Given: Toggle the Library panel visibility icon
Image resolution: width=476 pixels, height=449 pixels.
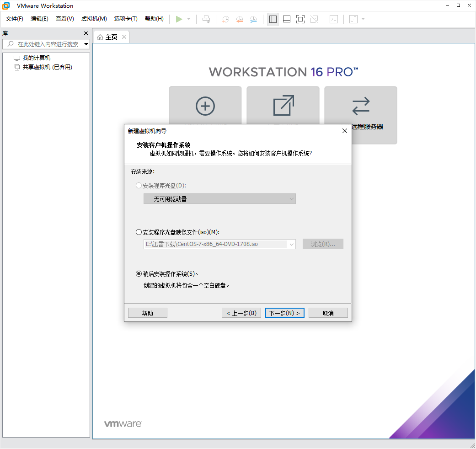Looking at the screenshot, I should click(x=273, y=19).
